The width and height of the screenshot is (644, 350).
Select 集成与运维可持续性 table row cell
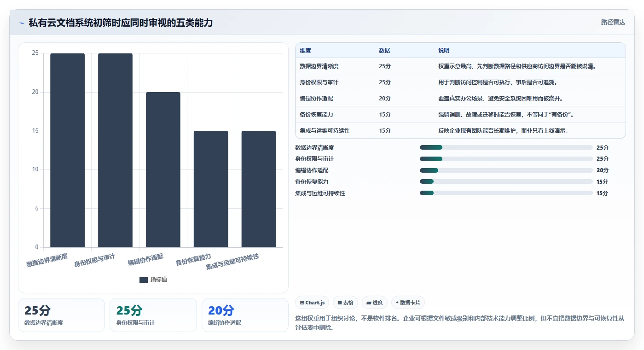(325, 131)
